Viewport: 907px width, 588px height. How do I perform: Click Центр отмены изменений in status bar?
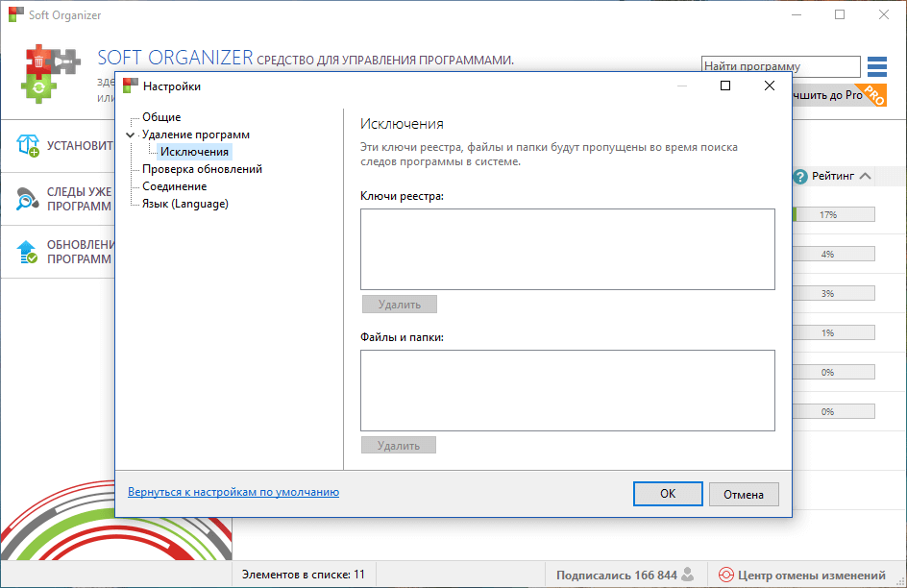(801, 575)
